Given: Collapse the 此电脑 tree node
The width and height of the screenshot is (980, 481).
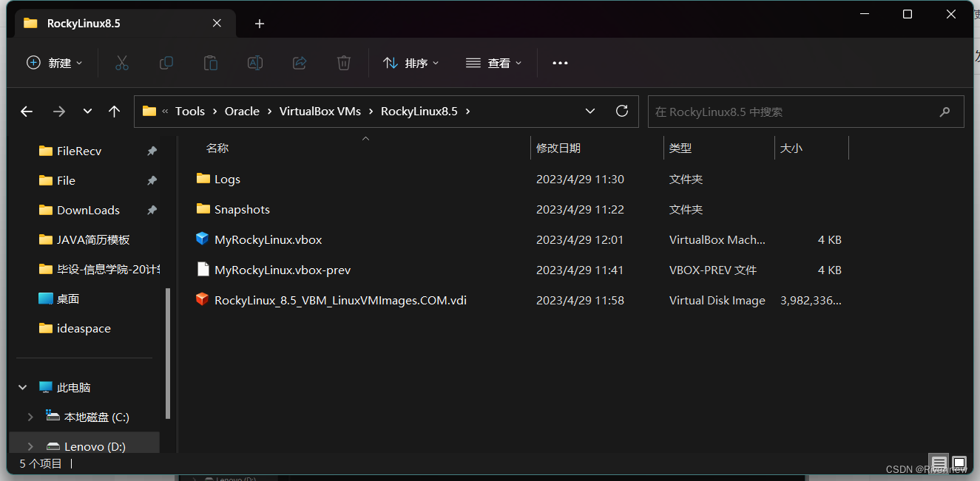Looking at the screenshot, I should click(x=23, y=387).
